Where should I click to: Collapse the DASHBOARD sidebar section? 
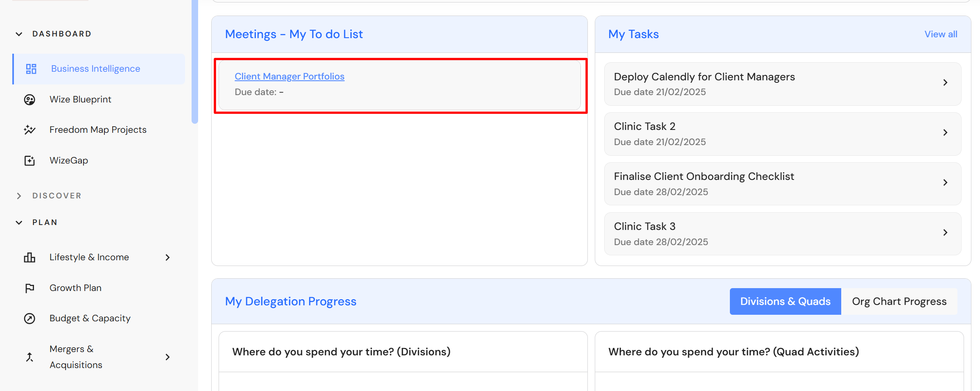tap(19, 34)
